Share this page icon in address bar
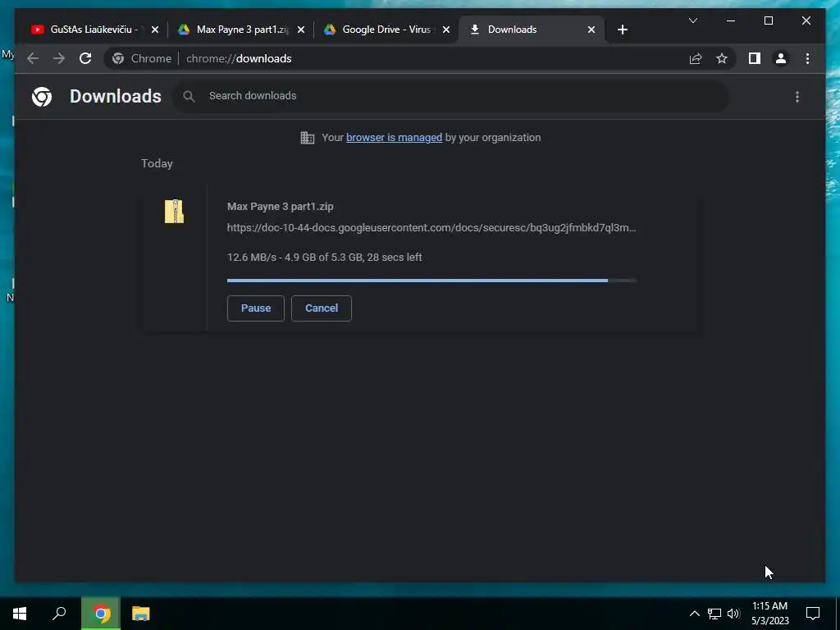This screenshot has height=630, width=840. 696,58
